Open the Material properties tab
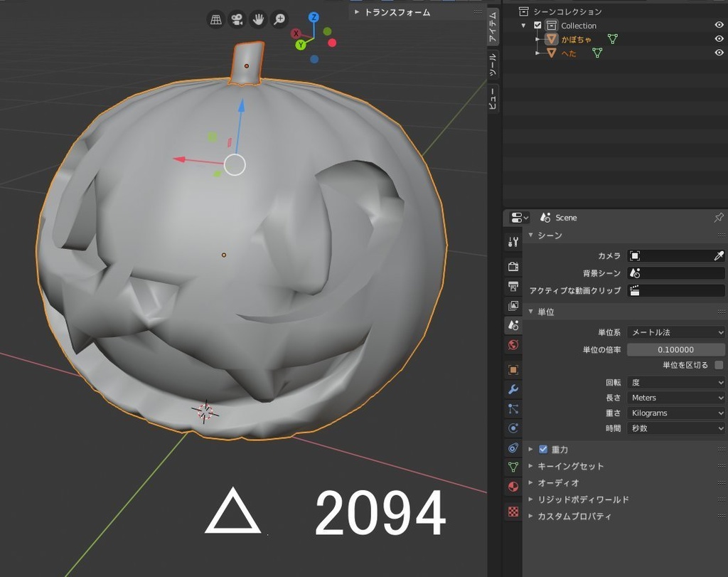This screenshot has width=728, height=577. [x=513, y=487]
